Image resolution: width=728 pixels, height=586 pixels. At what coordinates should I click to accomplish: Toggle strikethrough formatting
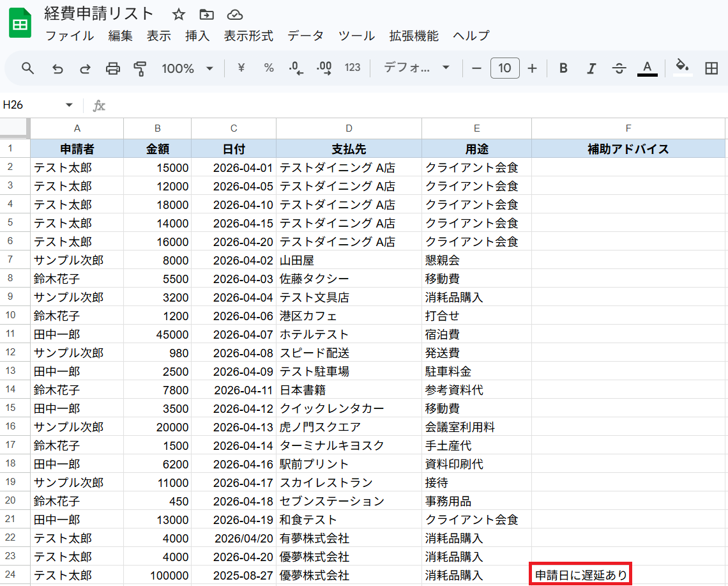619,68
